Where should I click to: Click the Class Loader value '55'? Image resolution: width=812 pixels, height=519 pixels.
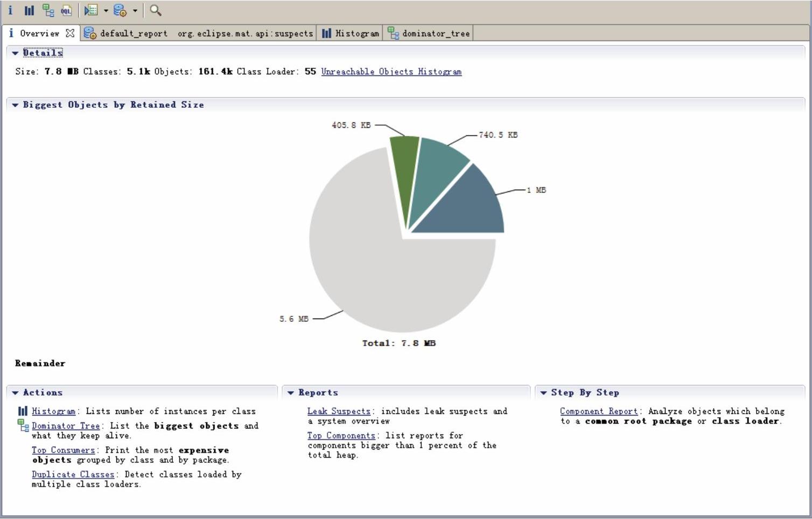(310, 72)
